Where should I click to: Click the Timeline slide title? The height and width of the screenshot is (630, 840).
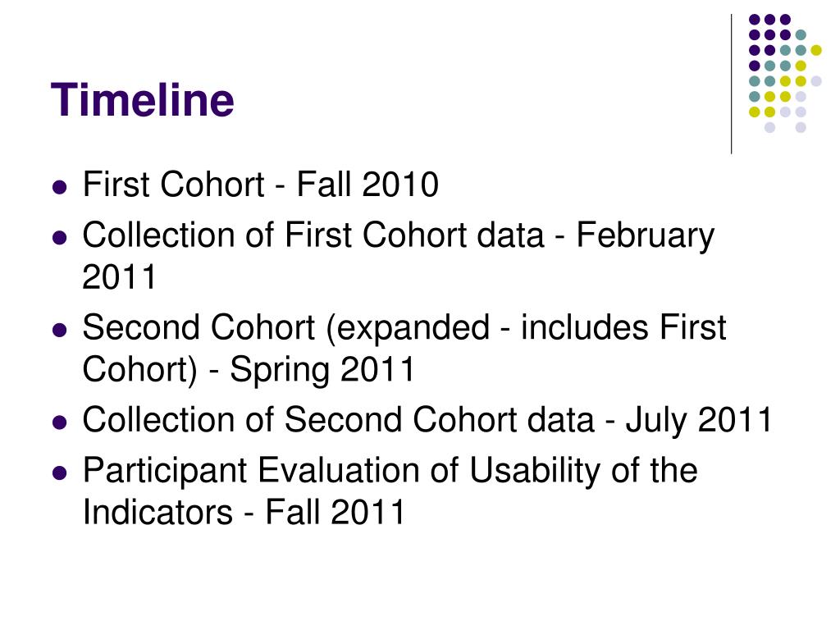[x=143, y=99]
